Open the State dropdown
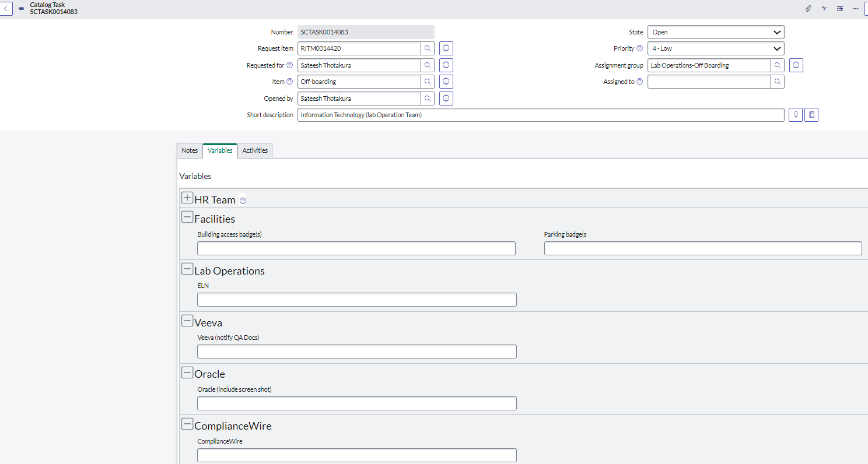Image resolution: width=868 pixels, height=464 pixels. (716, 32)
